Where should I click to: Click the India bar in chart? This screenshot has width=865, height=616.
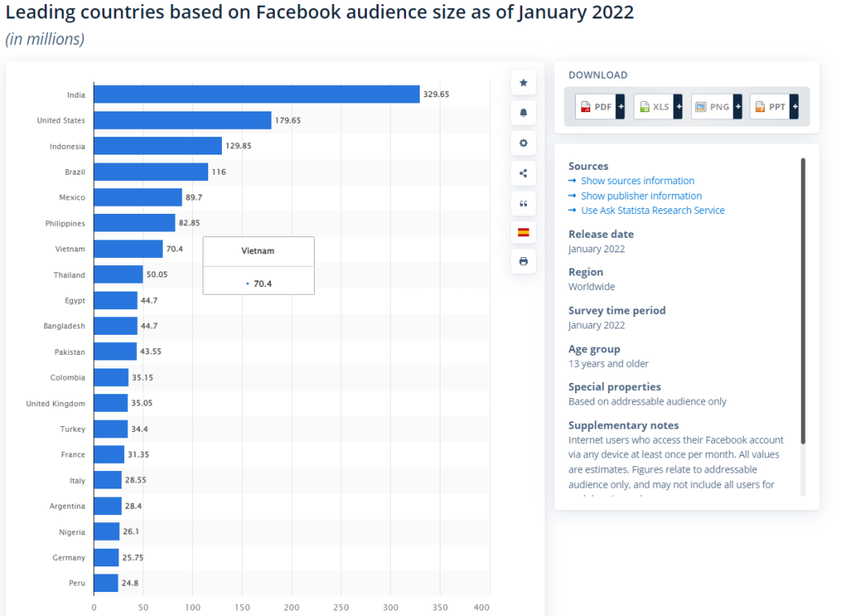pyautogui.click(x=256, y=95)
